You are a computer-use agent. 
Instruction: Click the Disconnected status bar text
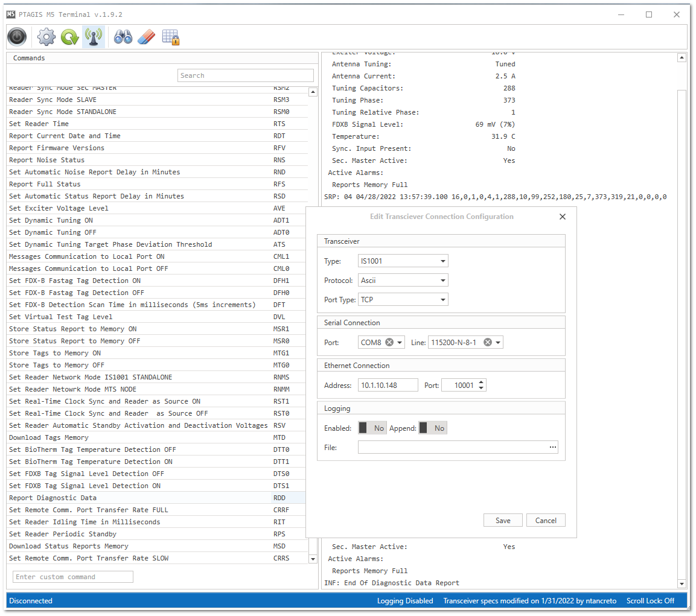31,601
